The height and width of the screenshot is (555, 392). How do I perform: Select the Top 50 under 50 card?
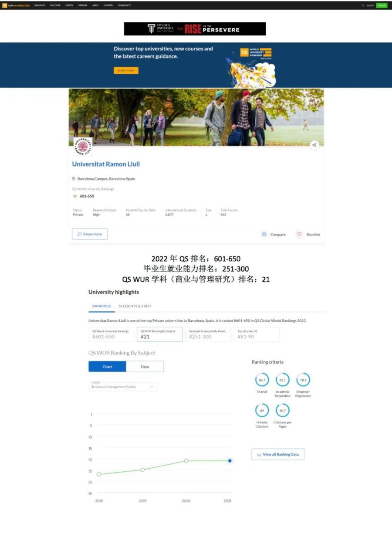(257, 334)
